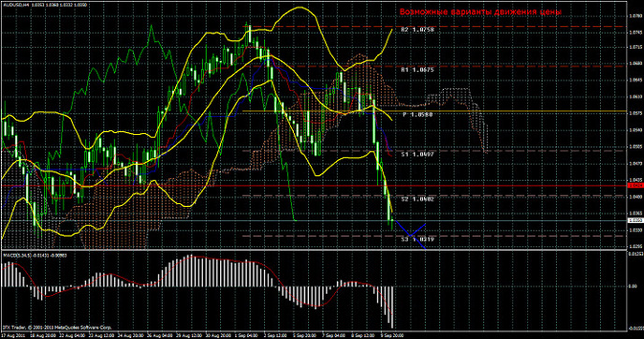Select the S2 1.0402 support label
This screenshot has width=644, height=339.
[417, 199]
